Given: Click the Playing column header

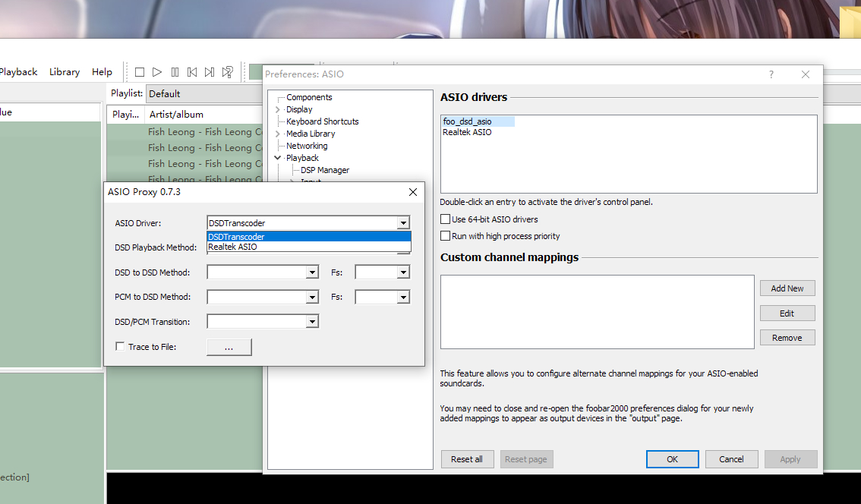Looking at the screenshot, I should [126, 114].
